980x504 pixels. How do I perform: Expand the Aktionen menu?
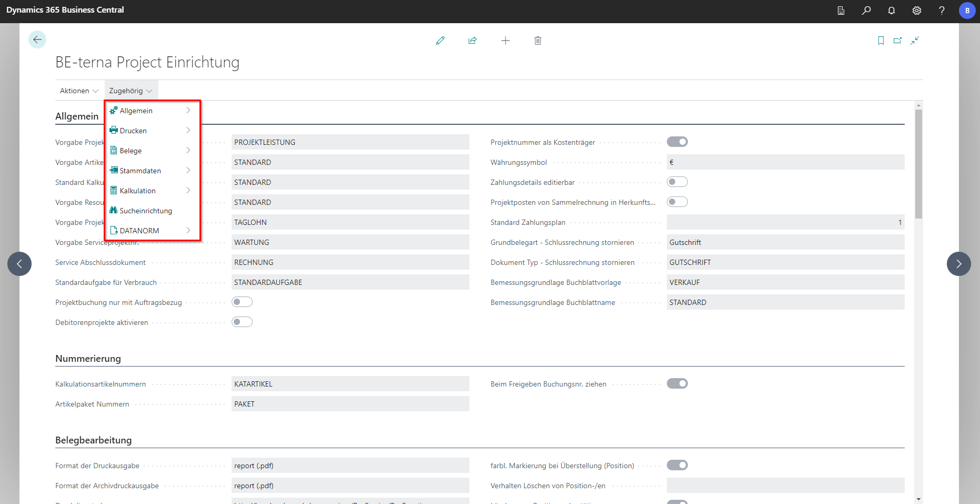tap(79, 91)
